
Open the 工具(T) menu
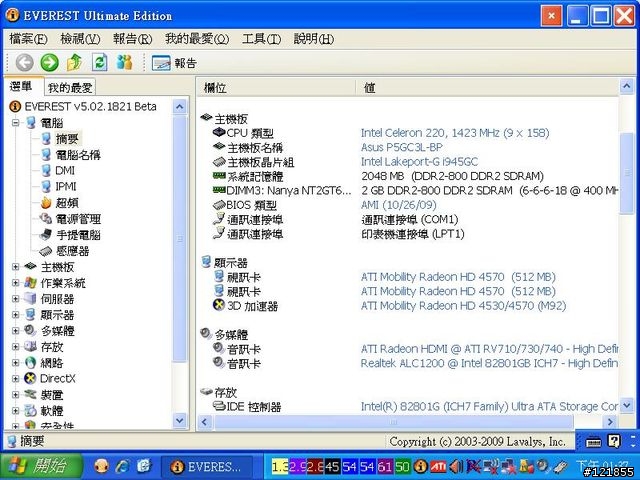(x=262, y=39)
